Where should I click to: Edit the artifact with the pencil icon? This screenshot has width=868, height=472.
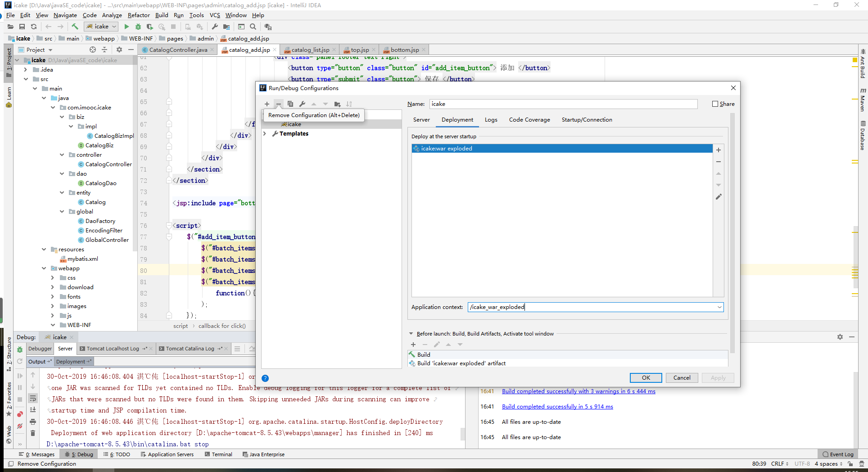719,197
